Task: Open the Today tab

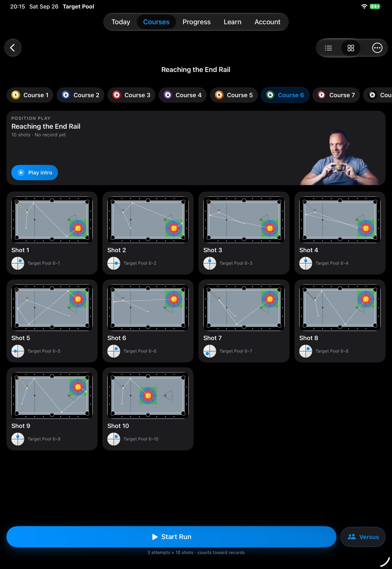Action: coord(121,22)
